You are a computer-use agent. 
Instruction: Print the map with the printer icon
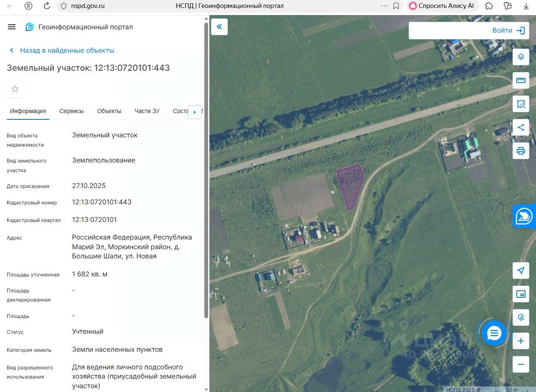pyautogui.click(x=521, y=151)
